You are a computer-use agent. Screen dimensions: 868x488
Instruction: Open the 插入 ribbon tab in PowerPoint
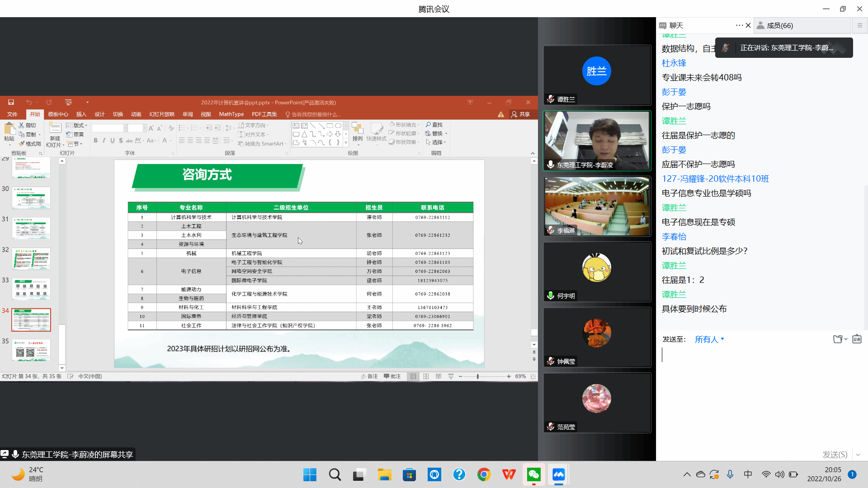[81, 114]
